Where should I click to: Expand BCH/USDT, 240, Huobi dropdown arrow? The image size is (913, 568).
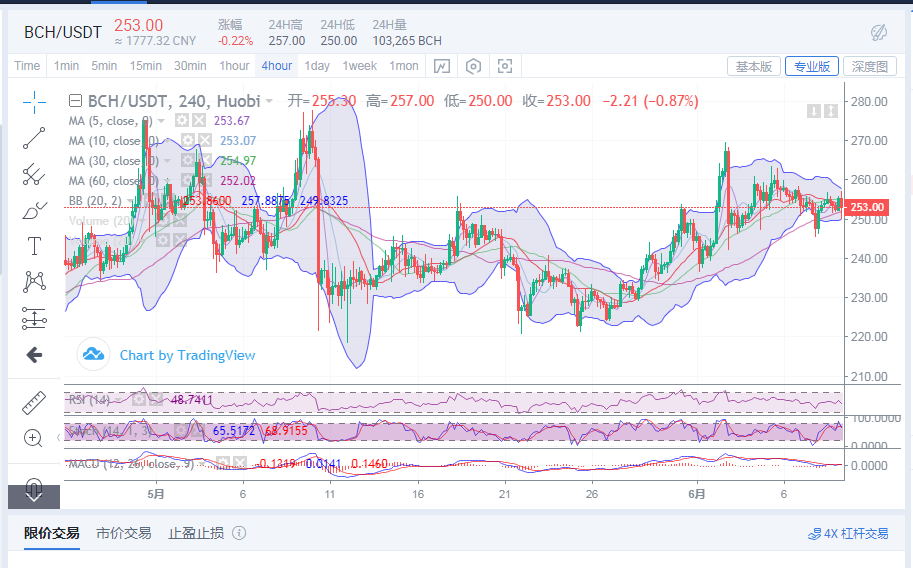269,101
